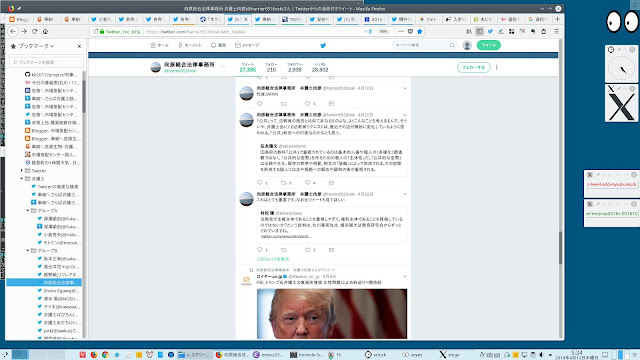Click the direct message icon under first tweet
This screenshot has height=360, width=640.
click(x=331, y=104)
